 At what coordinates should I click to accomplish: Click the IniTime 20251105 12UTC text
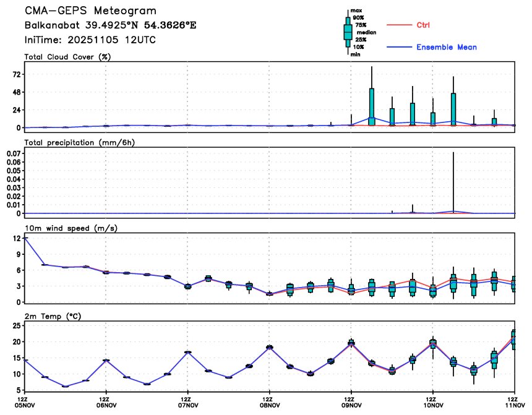coord(90,40)
